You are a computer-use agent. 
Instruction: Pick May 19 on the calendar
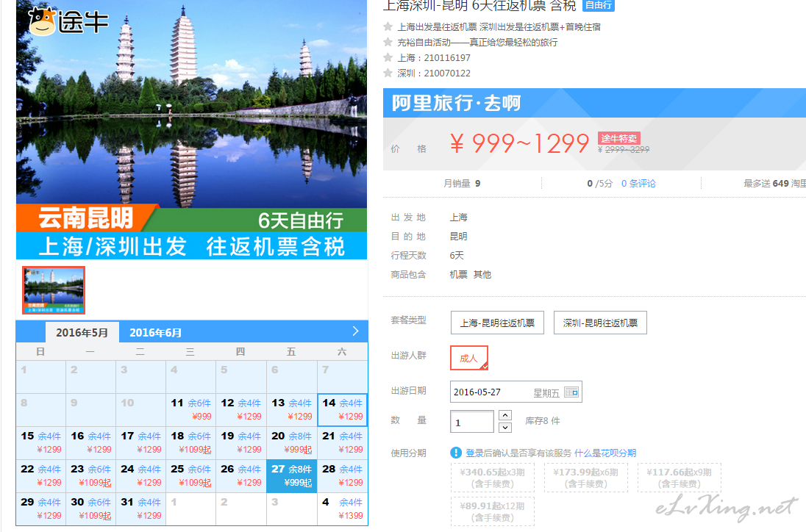[241, 442]
